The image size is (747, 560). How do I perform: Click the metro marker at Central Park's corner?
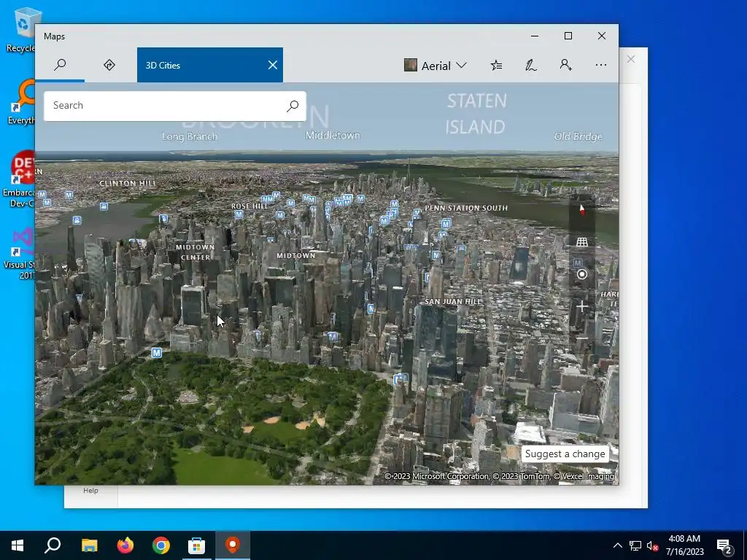click(x=156, y=353)
